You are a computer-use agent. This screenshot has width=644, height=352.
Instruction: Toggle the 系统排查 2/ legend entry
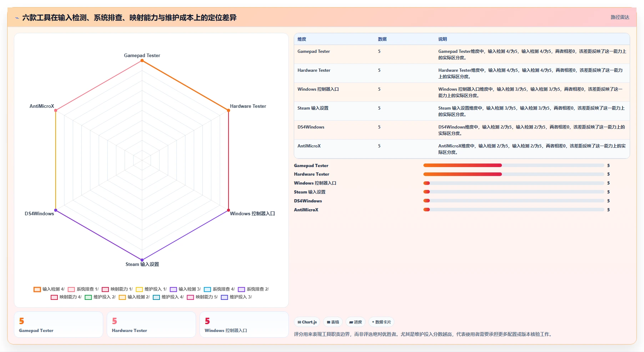(253, 289)
